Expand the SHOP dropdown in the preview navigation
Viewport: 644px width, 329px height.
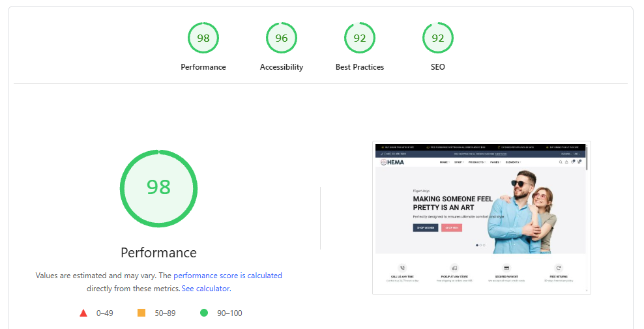(459, 162)
